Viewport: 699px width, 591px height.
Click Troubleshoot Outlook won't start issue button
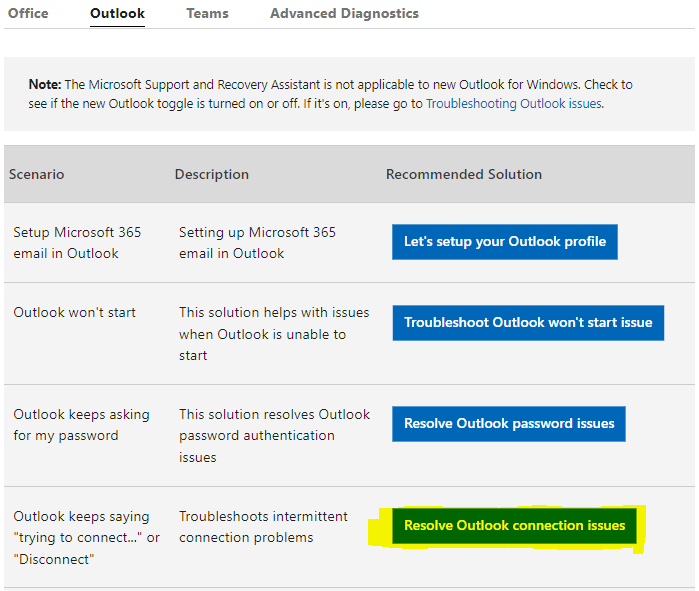point(528,323)
